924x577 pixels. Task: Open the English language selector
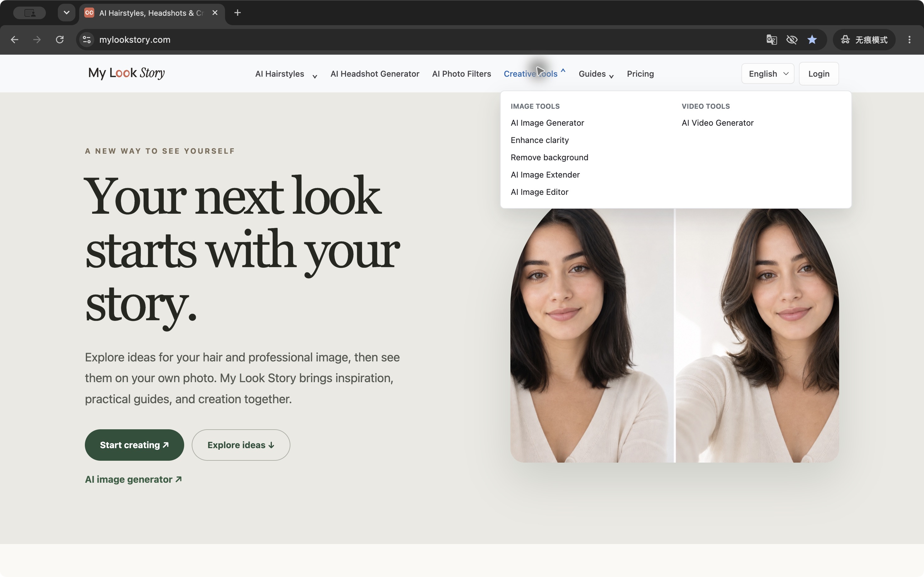pyautogui.click(x=767, y=74)
